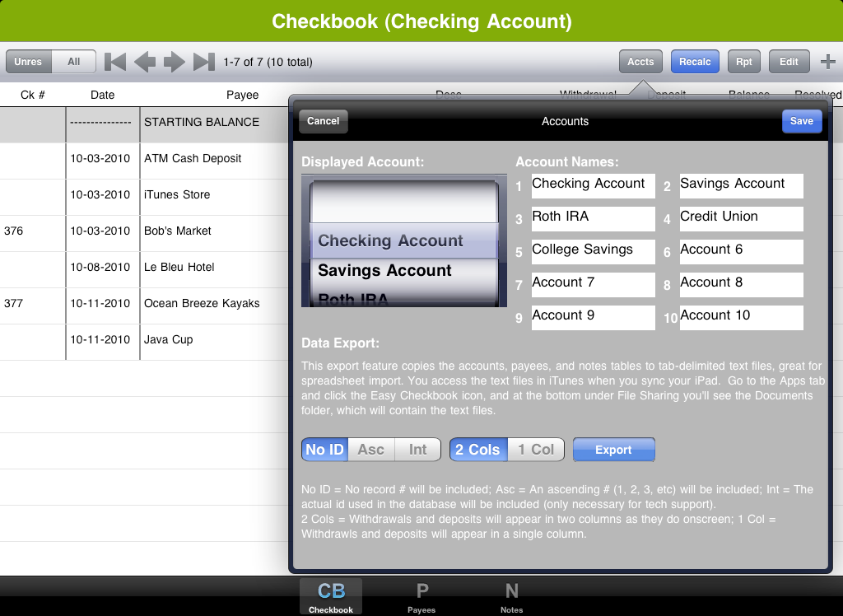Go to previous page arrow
This screenshot has width=843, height=616.
145,62
